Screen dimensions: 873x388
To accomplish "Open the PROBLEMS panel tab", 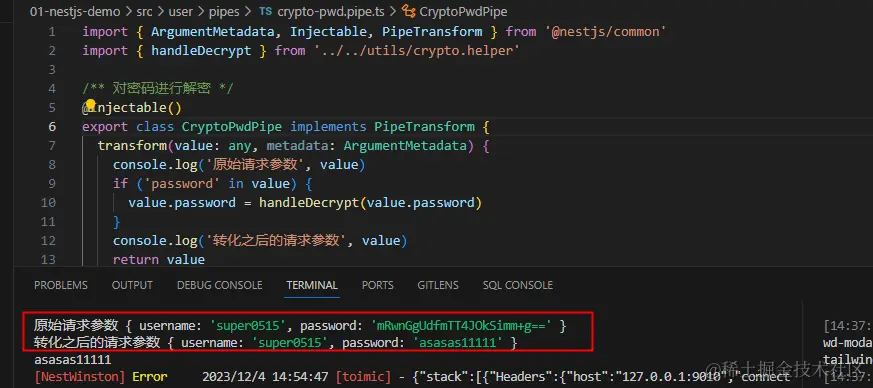I will [x=61, y=285].
